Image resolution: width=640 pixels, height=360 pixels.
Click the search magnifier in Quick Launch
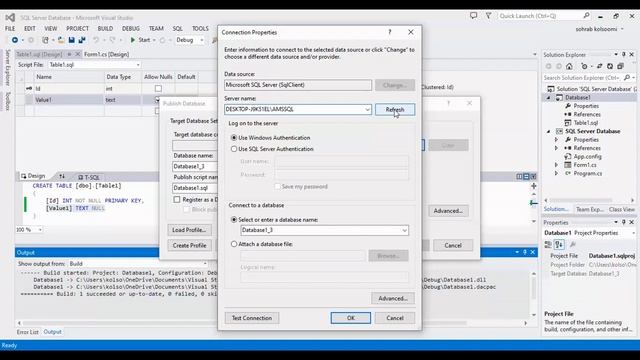pos(586,16)
